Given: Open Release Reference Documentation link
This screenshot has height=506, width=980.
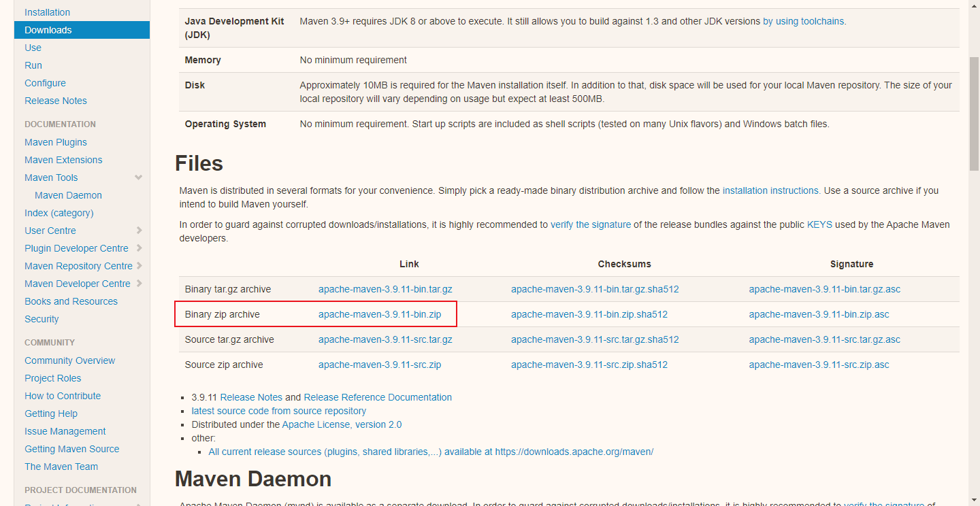Looking at the screenshot, I should click(x=378, y=397).
